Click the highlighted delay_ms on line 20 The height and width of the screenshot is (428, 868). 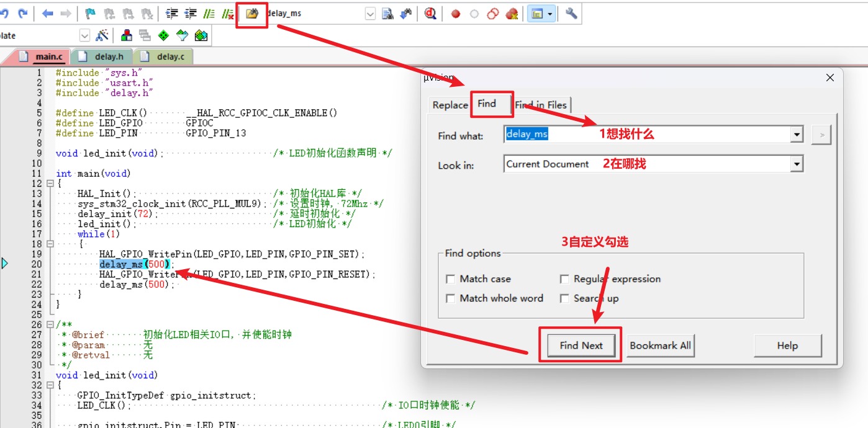pos(121,264)
